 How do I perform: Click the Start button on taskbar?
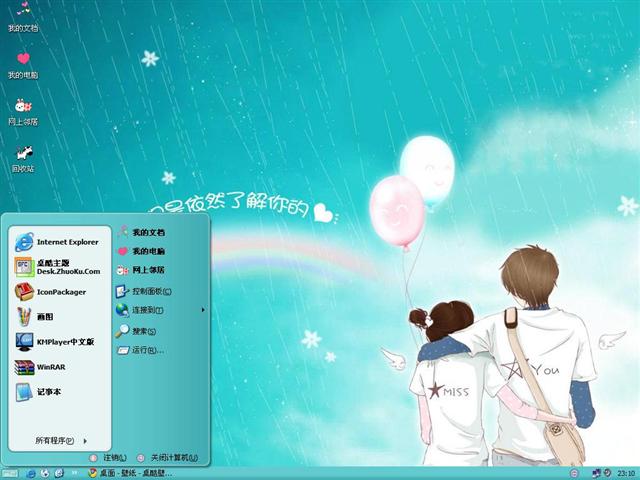pyautogui.click(x=9, y=473)
